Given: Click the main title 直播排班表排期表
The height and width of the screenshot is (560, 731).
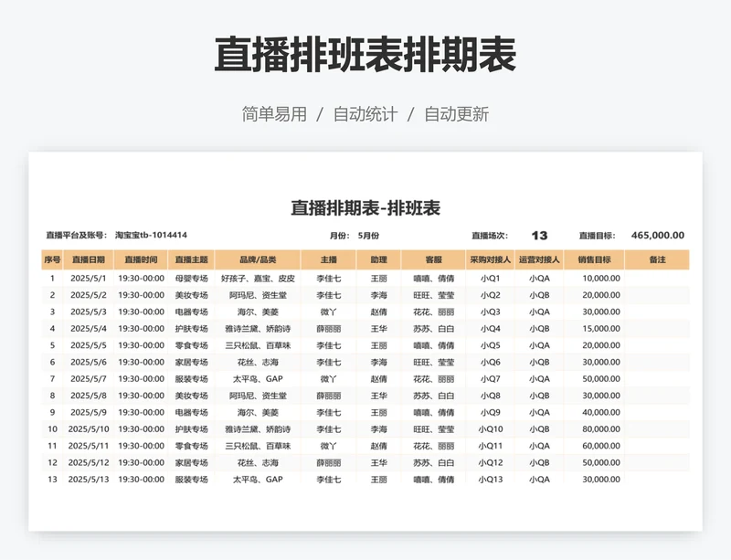Looking at the screenshot, I should (x=365, y=55).
